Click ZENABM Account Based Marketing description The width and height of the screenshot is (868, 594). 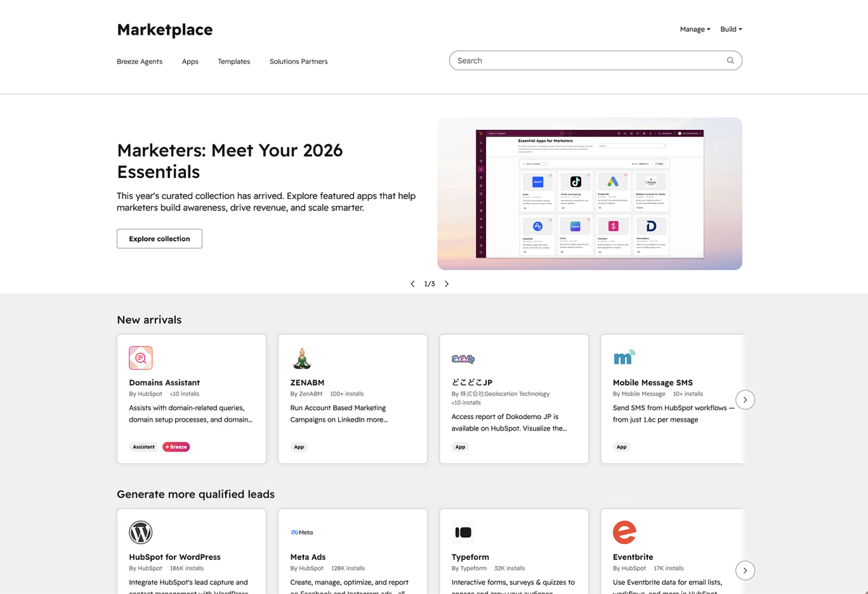[339, 414]
